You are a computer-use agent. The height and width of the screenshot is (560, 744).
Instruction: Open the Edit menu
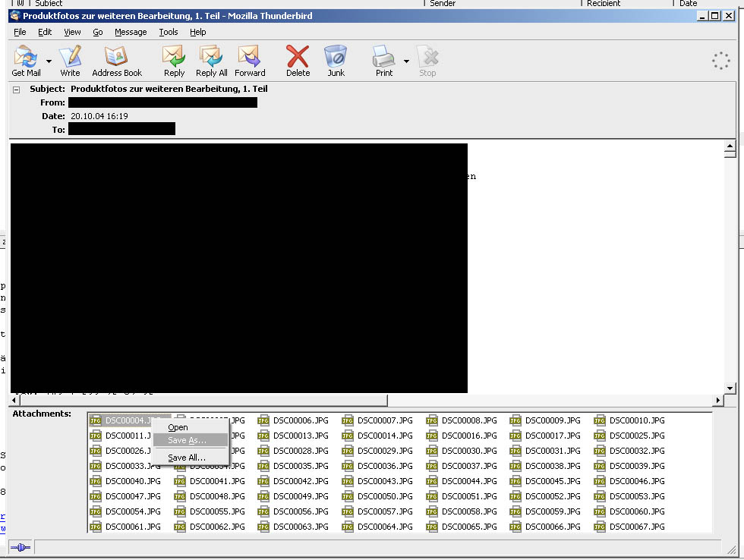pos(45,32)
